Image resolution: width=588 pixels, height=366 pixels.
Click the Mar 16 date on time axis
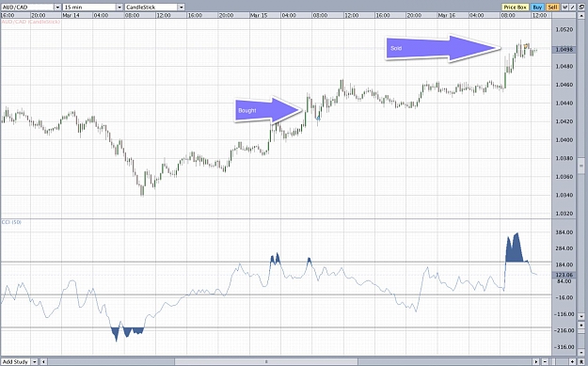click(x=447, y=15)
